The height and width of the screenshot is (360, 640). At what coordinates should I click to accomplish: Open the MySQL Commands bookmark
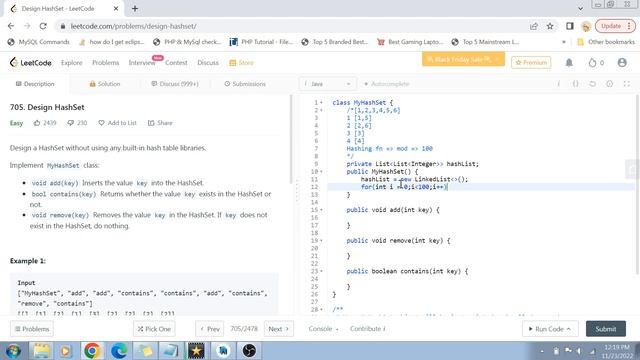(x=39, y=42)
